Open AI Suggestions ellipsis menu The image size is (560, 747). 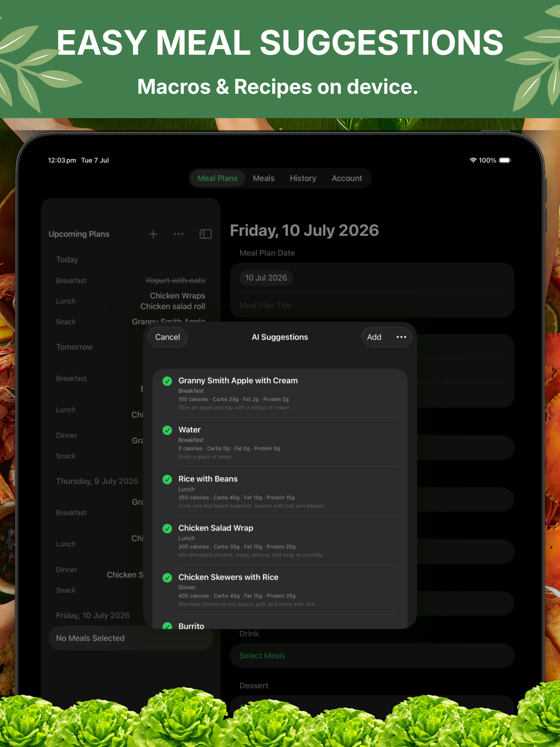click(x=401, y=337)
